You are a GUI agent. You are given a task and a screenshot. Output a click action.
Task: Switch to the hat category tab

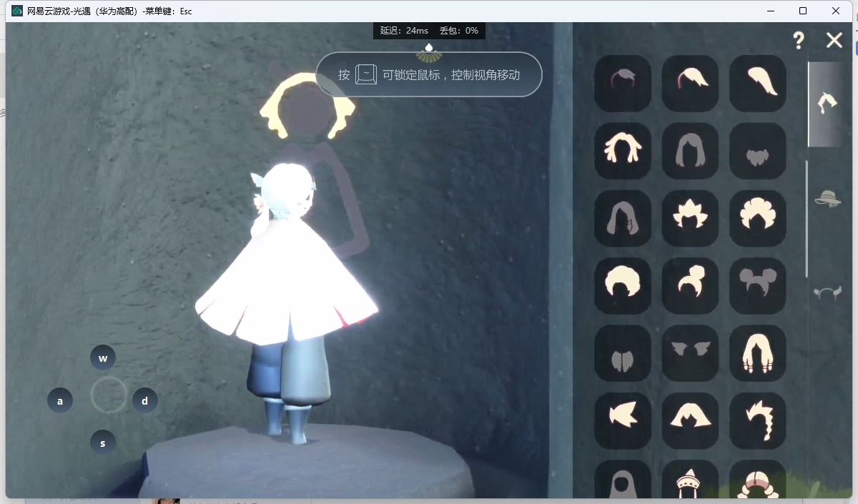point(827,198)
